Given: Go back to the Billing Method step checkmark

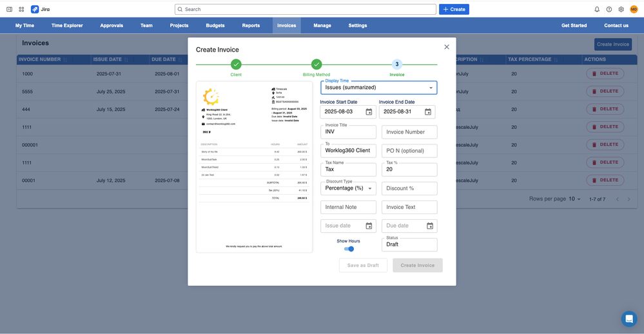Looking at the screenshot, I should (x=317, y=64).
